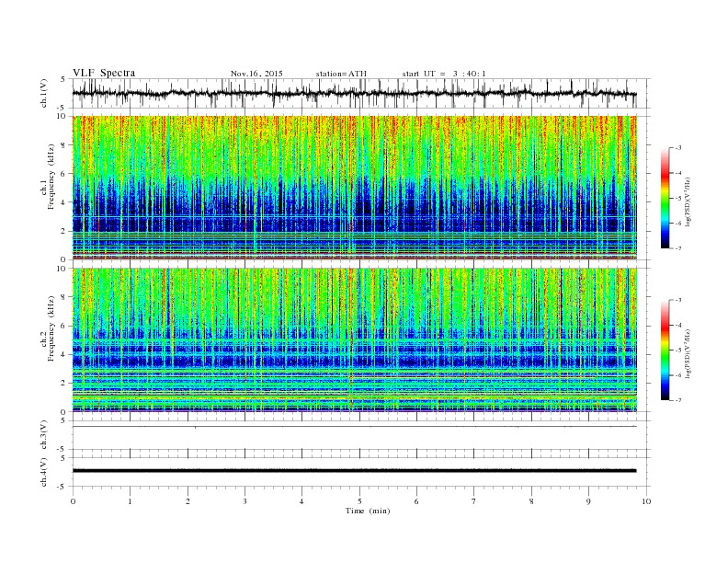Viewport: 728px width, 563px height.
Task: Click the ch.2 frequency axis "8" tick label
Action: point(63,297)
